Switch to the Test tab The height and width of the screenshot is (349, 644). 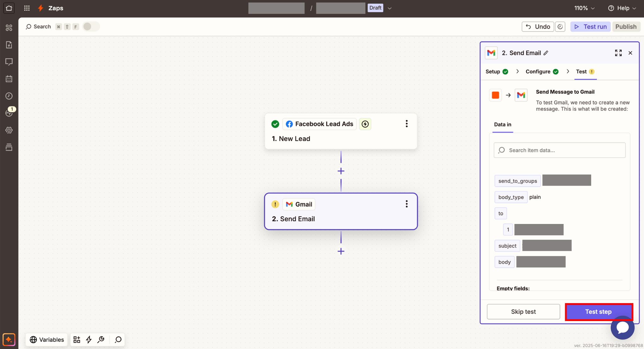coord(585,72)
